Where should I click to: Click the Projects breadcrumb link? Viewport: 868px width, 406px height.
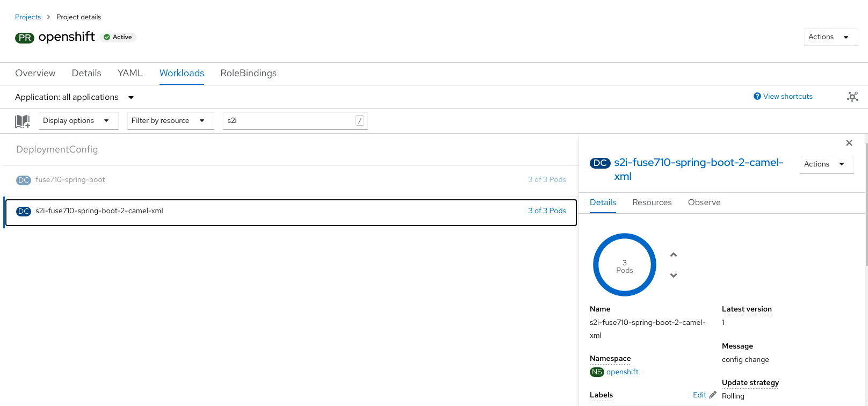tap(28, 17)
